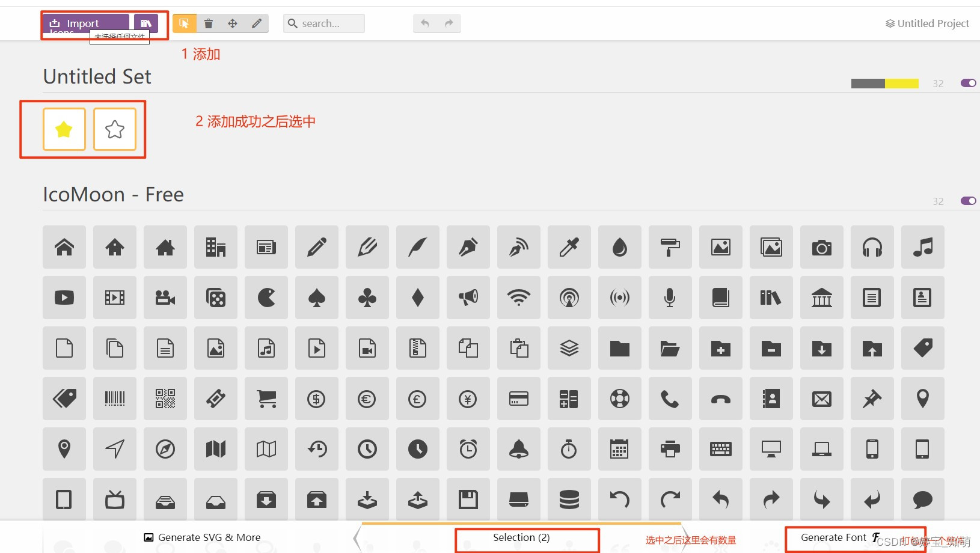Select the yen coin icon
The width and height of the screenshot is (980, 553).
[468, 399]
